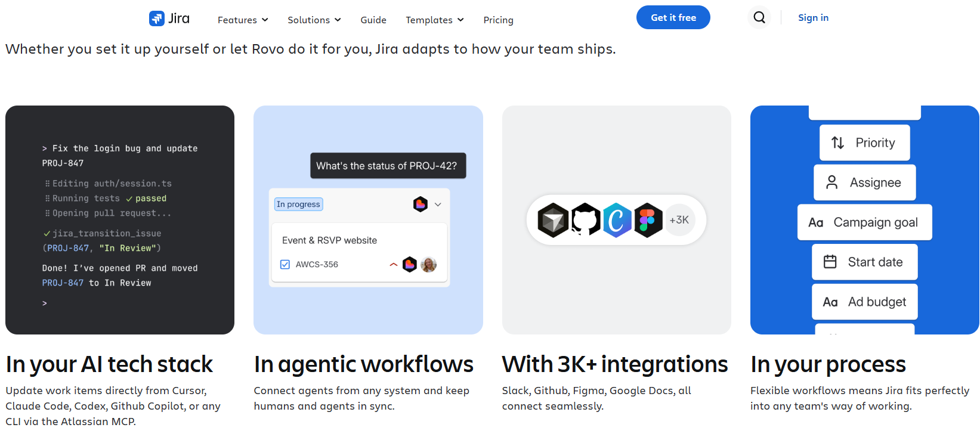Image resolution: width=980 pixels, height=443 pixels.
Task: Toggle the AWCS-356 checkbox
Action: (x=285, y=264)
